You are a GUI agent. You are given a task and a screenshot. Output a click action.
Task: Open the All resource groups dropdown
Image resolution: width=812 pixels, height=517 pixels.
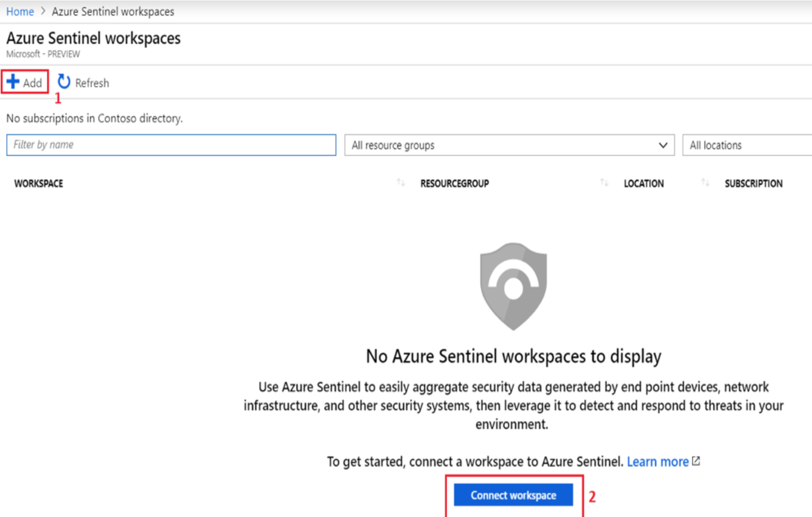(510, 145)
